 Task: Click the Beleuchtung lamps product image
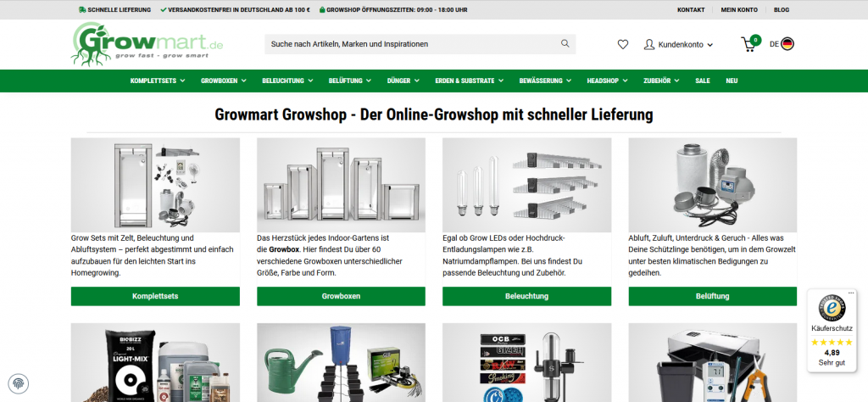pos(526,185)
